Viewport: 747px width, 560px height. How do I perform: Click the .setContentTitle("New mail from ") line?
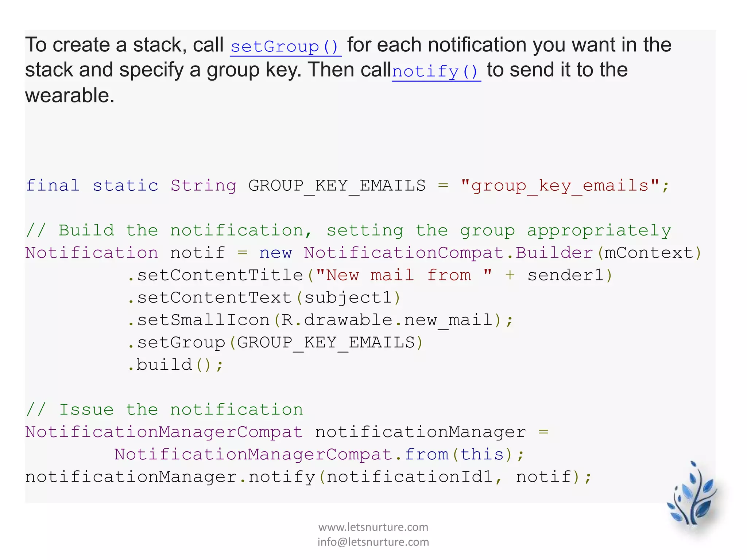(370, 275)
